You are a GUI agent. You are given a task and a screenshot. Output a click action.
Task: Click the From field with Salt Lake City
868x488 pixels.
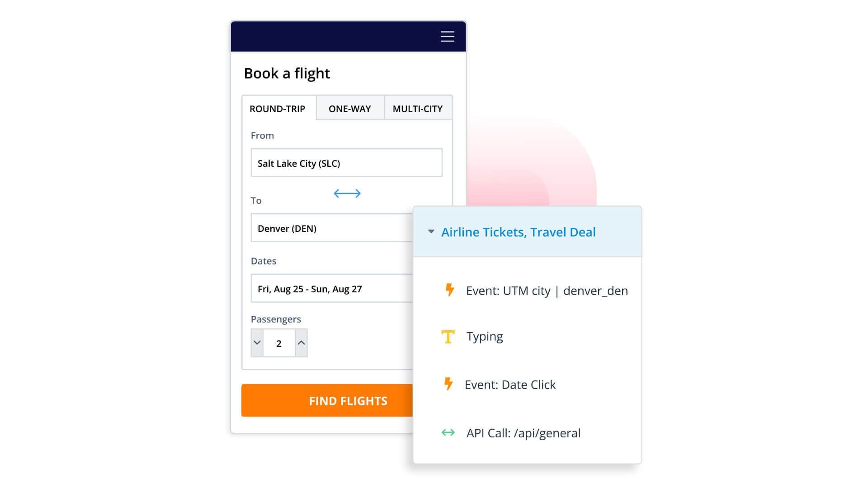(346, 163)
